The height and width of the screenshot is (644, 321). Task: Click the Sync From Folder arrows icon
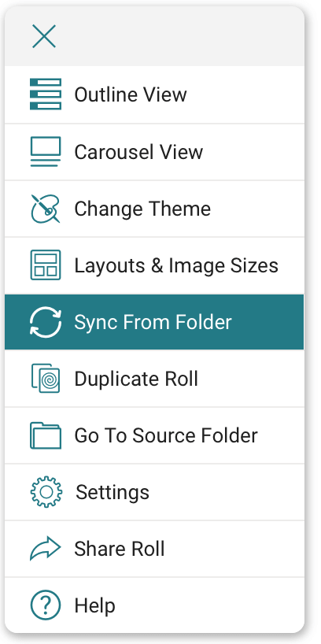coord(46,322)
